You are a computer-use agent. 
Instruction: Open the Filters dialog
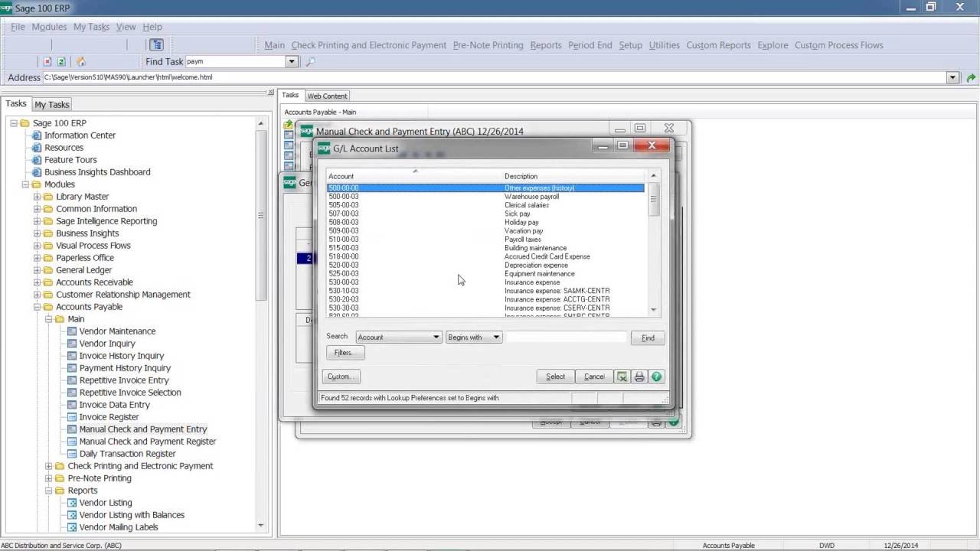coord(344,352)
